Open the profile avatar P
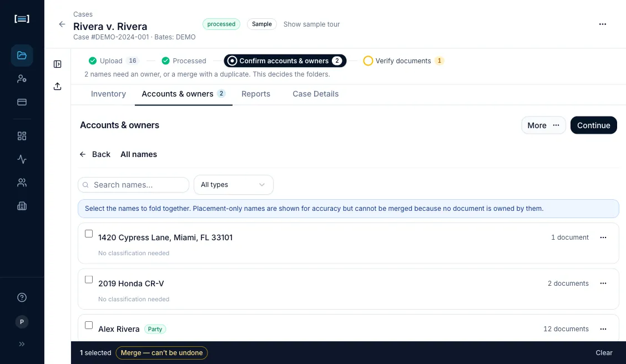 click(x=22, y=322)
